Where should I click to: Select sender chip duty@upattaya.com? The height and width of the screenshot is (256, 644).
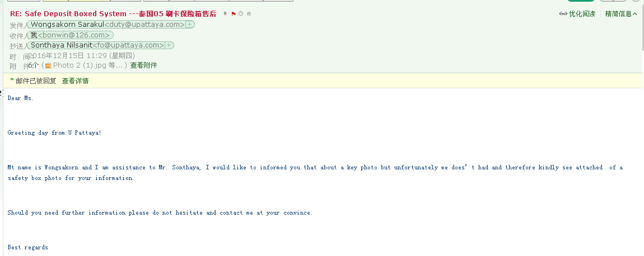tap(106, 25)
